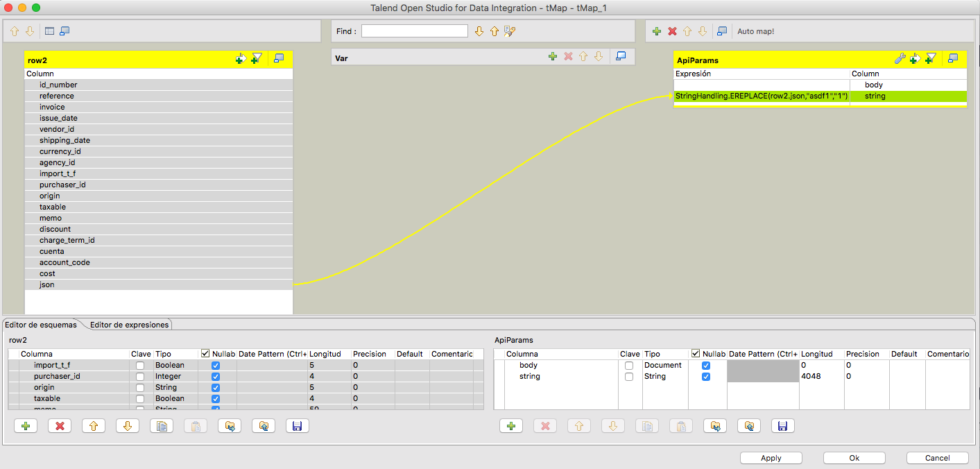Import ApiParams schema from file
The image size is (980, 469).
tap(715, 426)
